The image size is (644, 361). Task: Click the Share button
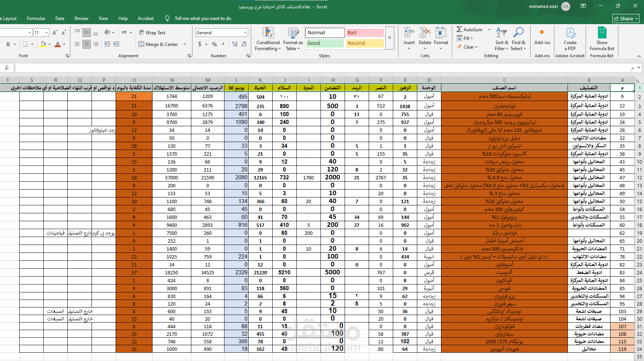click(x=626, y=18)
